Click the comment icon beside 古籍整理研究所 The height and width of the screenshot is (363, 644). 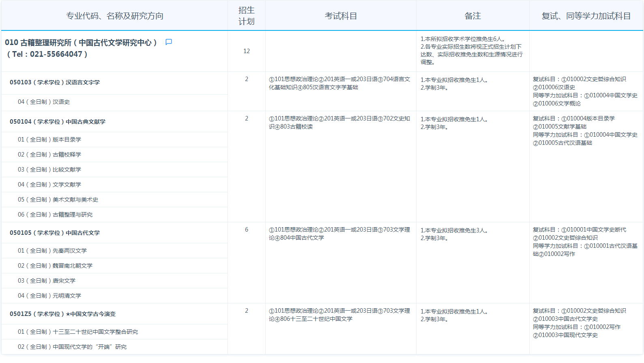pos(169,42)
